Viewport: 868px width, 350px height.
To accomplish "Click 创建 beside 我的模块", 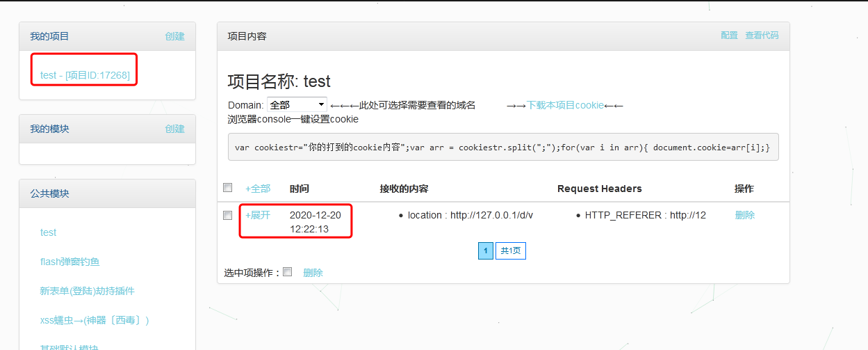I will tap(175, 129).
